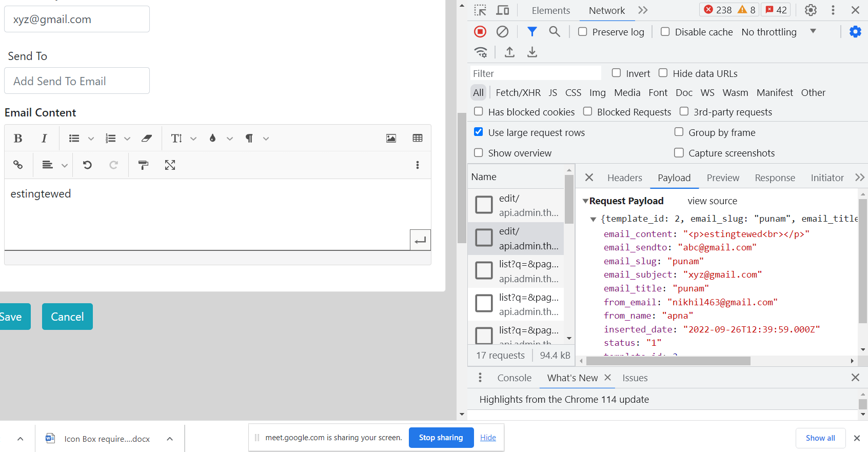The height and width of the screenshot is (452, 868).
Task: Click view source link in payload
Action: coord(712,201)
